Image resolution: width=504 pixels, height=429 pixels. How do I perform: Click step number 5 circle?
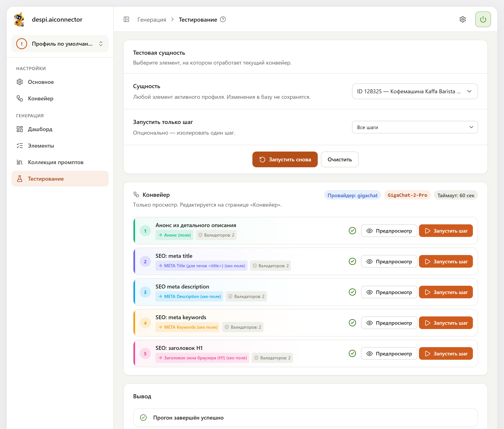pos(145,354)
